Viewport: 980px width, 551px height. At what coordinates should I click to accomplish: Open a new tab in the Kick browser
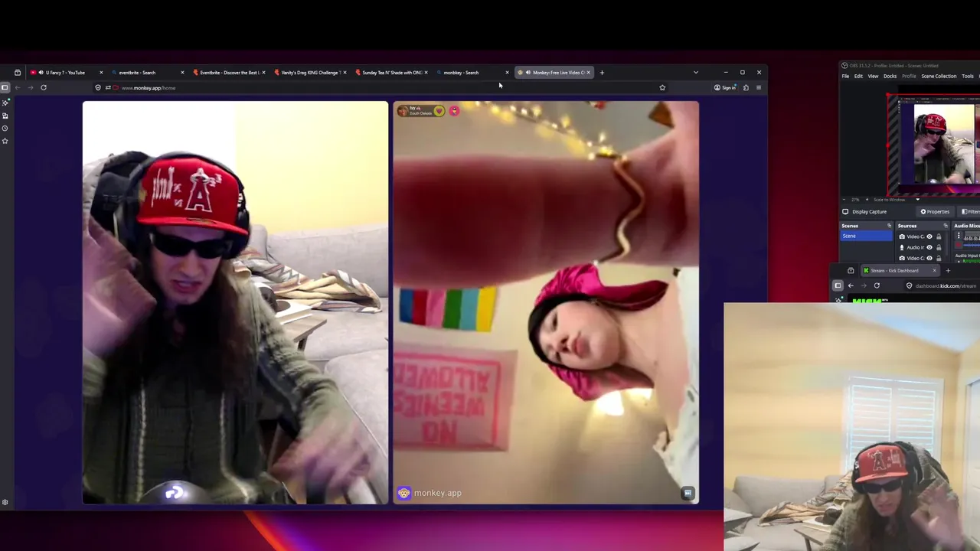948,271
